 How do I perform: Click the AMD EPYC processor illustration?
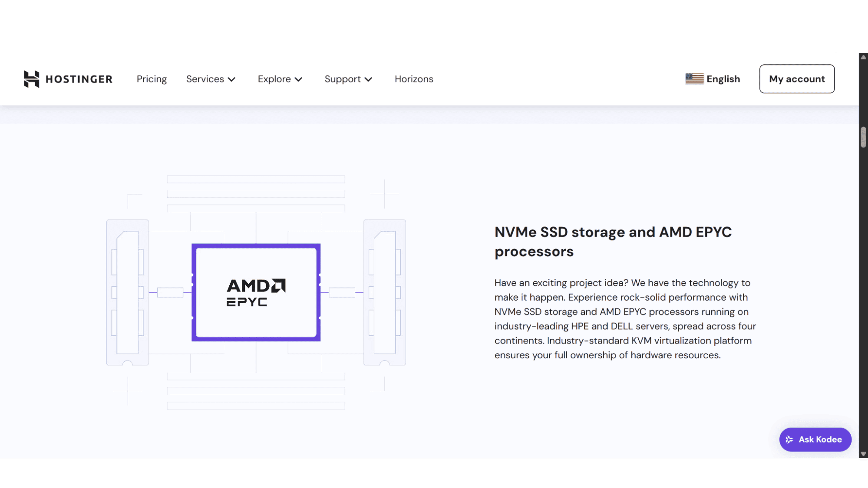(x=256, y=292)
